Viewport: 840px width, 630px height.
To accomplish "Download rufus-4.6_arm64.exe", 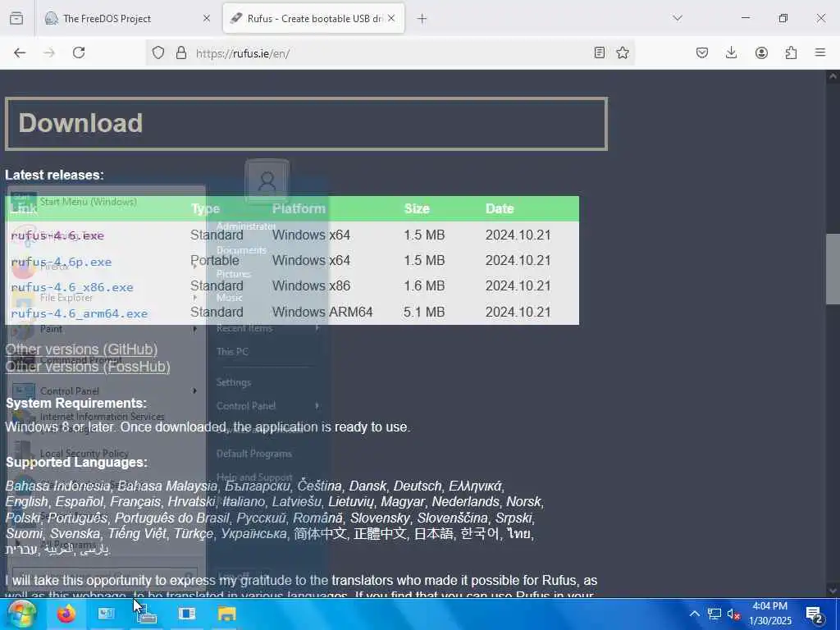I will pos(80,313).
